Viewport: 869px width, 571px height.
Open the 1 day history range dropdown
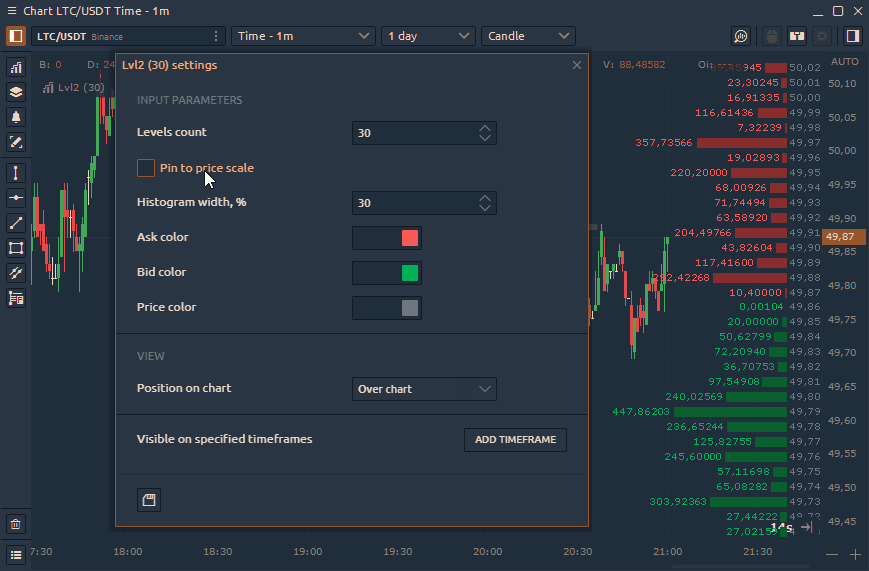(x=428, y=36)
